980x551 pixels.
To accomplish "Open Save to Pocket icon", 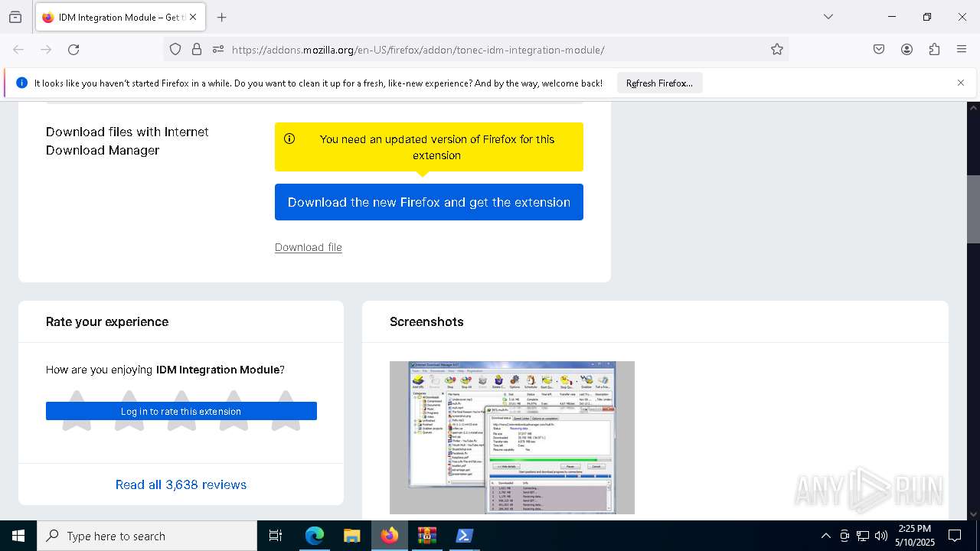I will (x=879, y=50).
